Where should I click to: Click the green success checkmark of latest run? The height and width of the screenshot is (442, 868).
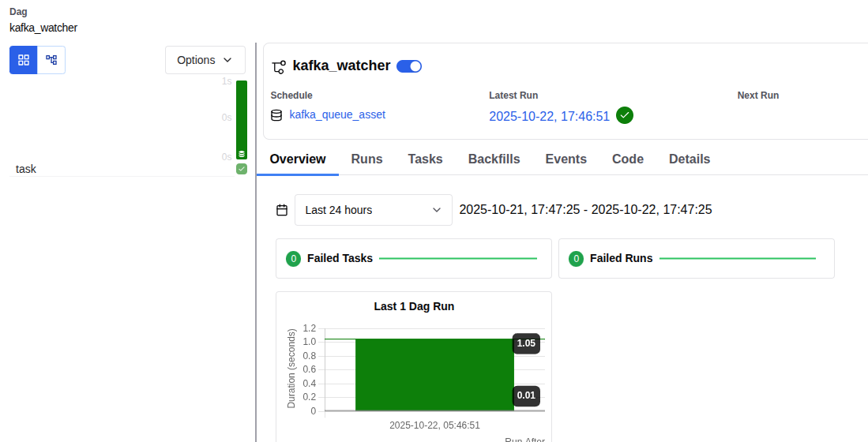pyautogui.click(x=625, y=115)
